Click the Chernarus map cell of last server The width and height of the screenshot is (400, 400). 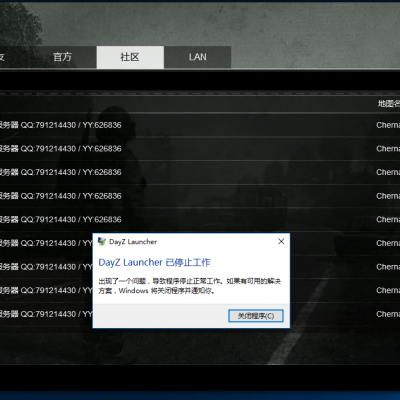coord(388,314)
